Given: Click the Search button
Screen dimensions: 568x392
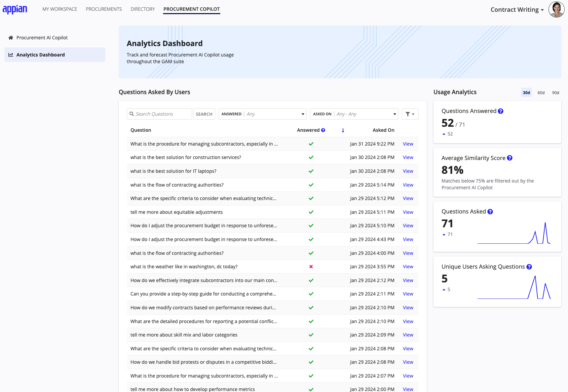Looking at the screenshot, I should pyautogui.click(x=204, y=114).
